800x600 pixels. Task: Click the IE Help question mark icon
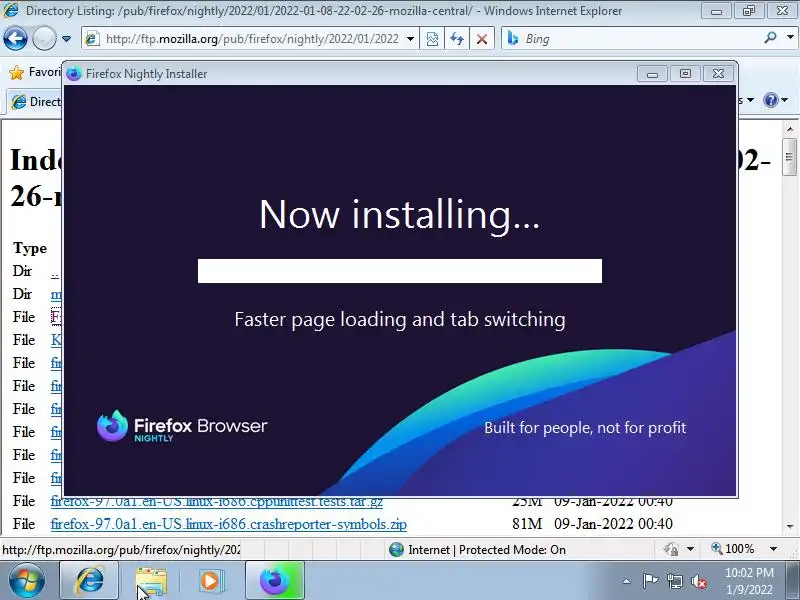tap(770, 100)
